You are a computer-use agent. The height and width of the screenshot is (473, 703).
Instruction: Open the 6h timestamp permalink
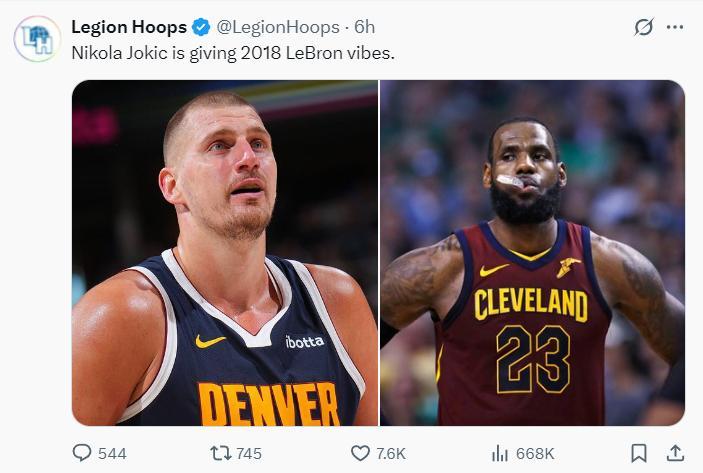[365, 27]
